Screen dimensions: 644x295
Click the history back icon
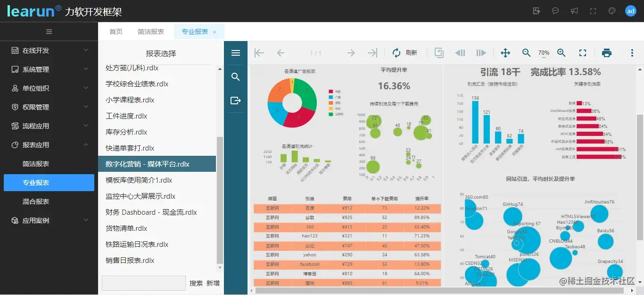click(x=460, y=53)
